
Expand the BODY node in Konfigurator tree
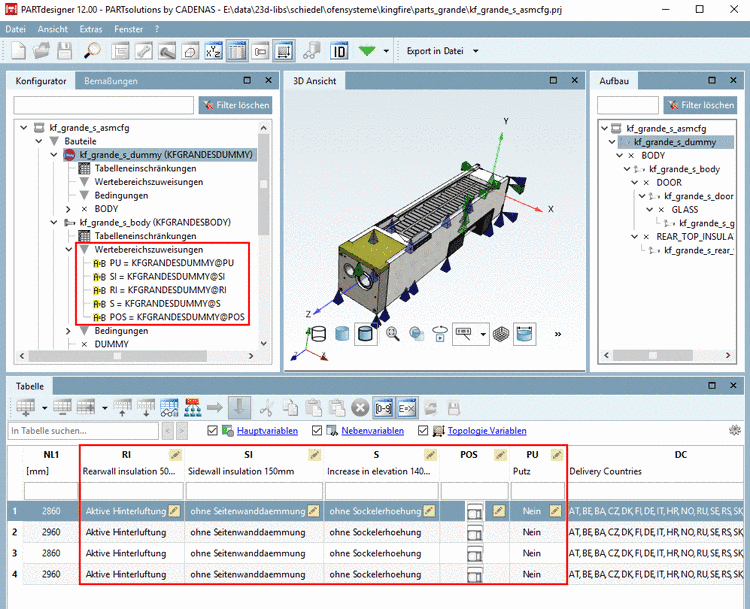[x=68, y=209]
